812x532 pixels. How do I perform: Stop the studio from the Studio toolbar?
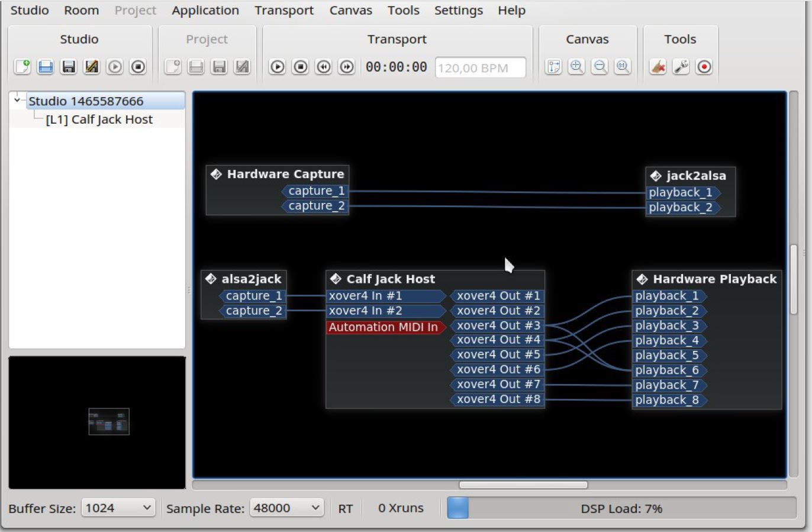click(138, 67)
